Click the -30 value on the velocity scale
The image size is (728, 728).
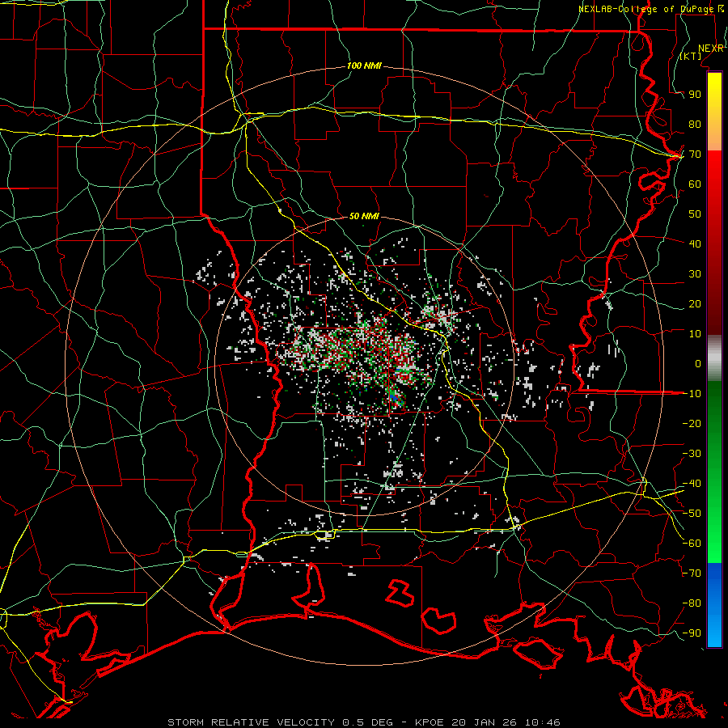tap(692, 454)
